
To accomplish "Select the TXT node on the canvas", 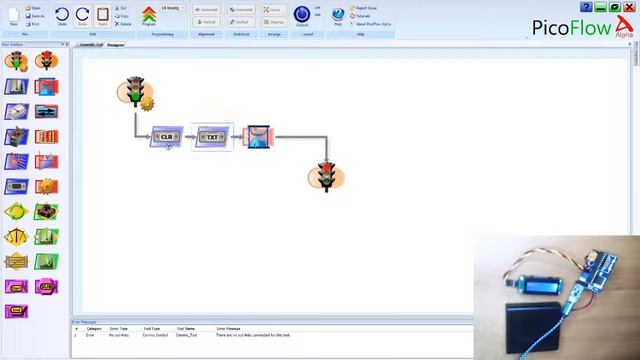I will (212, 137).
